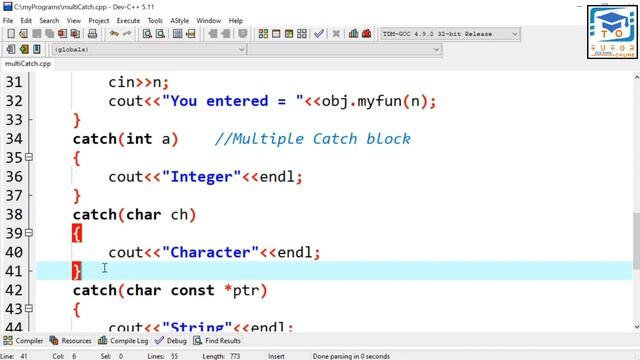Open the View menu

coord(74,20)
